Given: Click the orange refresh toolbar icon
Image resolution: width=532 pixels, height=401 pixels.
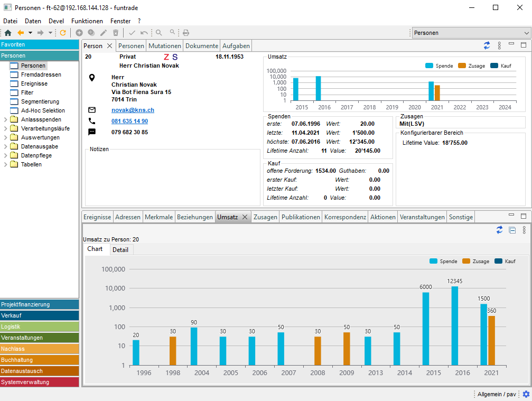Looking at the screenshot, I should click(x=63, y=33).
